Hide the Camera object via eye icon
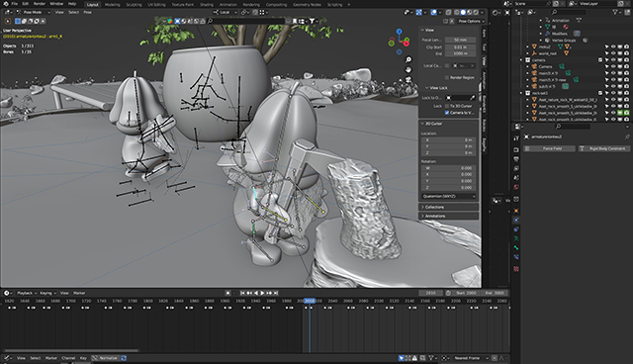The image size is (633, 364). pyautogui.click(x=613, y=66)
